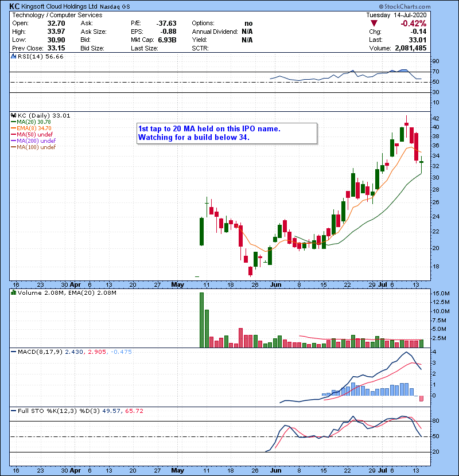Click the Prev Close value 33.15

point(56,48)
